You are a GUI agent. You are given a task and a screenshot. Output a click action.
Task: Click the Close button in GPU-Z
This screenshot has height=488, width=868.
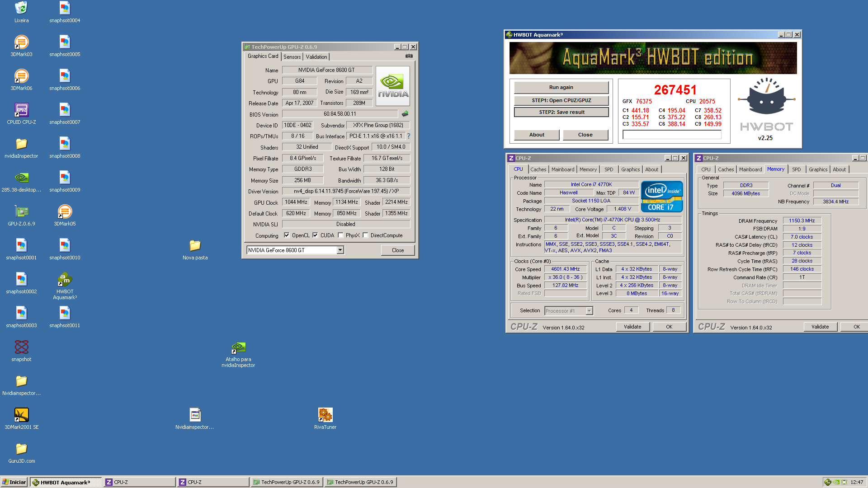[x=397, y=250]
